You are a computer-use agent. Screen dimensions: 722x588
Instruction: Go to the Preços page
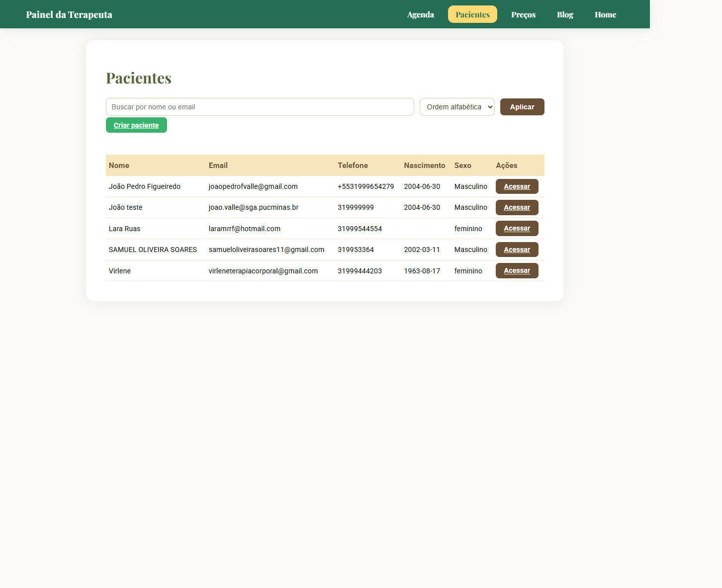coord(523,14)
